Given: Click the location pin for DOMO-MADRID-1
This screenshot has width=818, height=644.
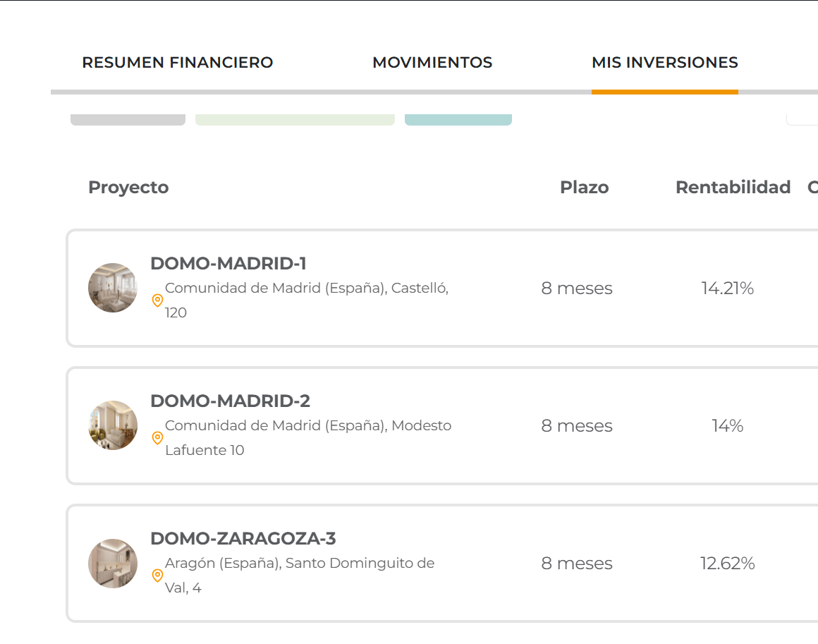Looking at the screenshot, I should click(157, 300).
